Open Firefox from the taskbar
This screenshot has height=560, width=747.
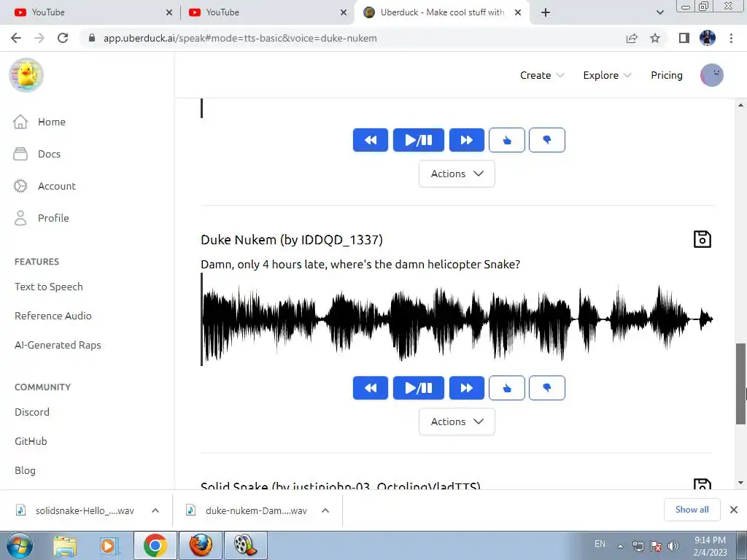201,545
